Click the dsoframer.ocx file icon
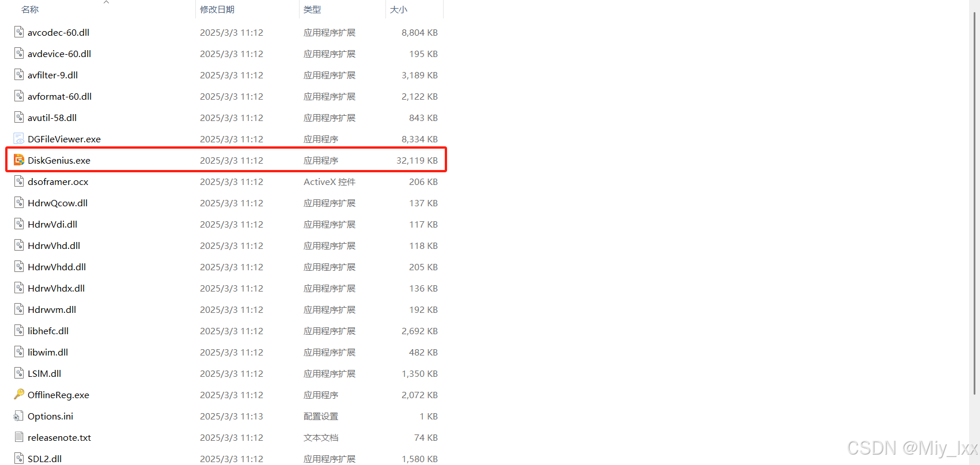This screenshot has height=465, width=980. tap(19, 182)
